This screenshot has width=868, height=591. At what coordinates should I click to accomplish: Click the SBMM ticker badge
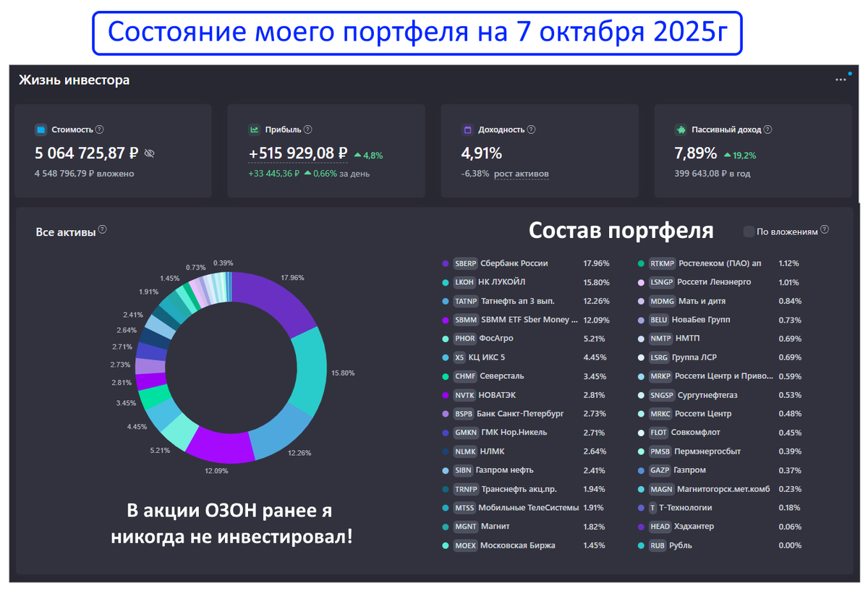[x=466, y=320]
